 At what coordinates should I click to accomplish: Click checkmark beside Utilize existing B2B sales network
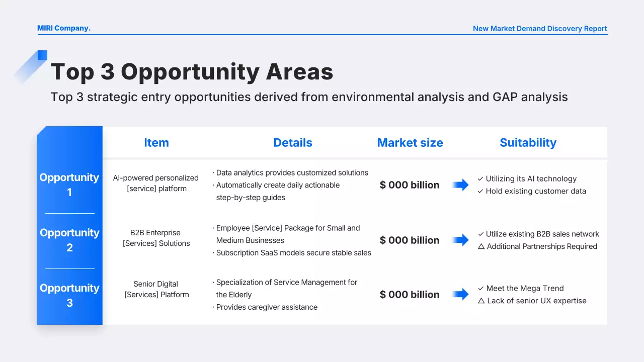(480, 234)
